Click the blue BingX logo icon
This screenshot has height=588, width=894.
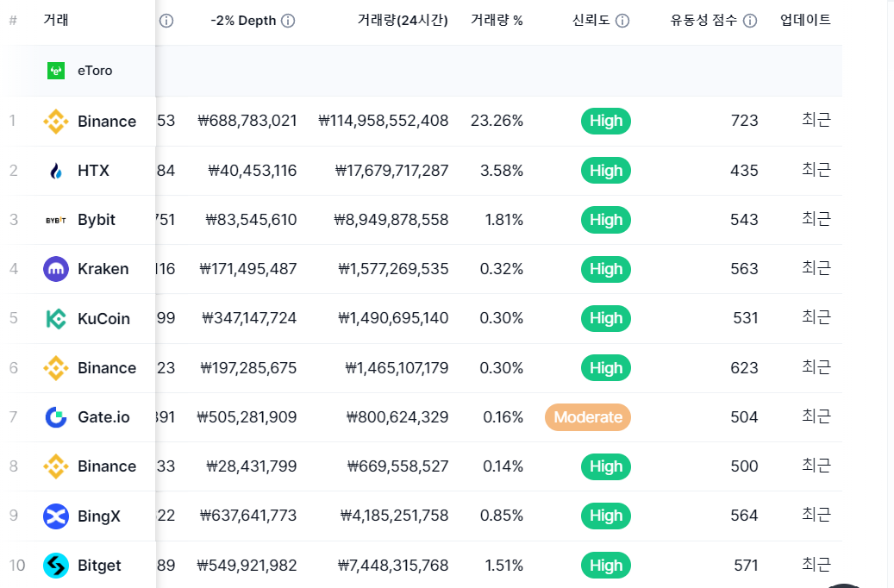click(56, 516)
